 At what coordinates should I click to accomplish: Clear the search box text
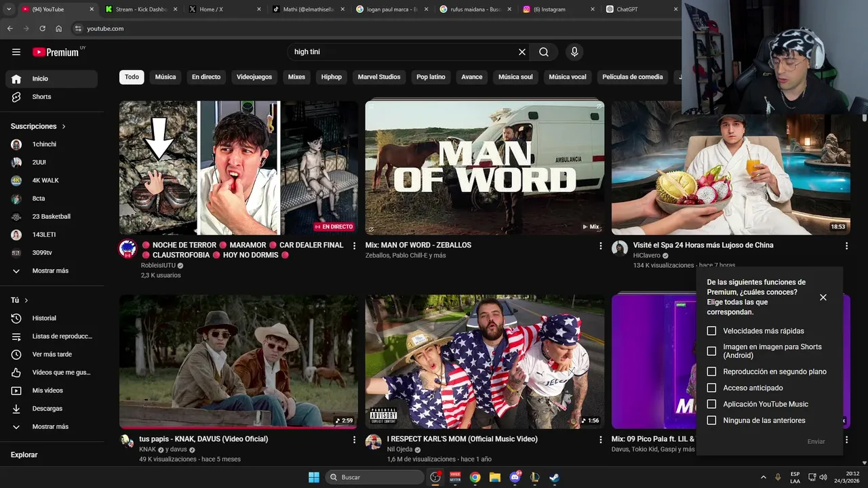tap(522, 52)
